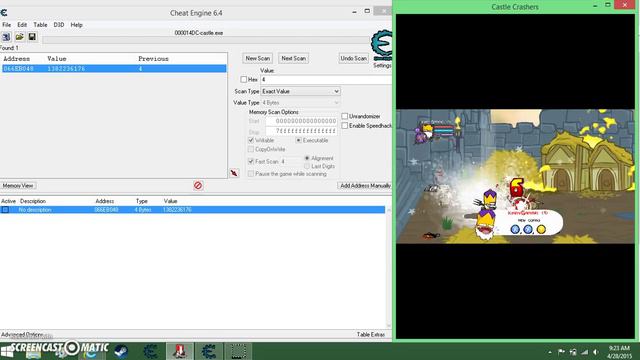Open the Table menu
This screenshot has height=360, width=640.
[x=40, y=25]
